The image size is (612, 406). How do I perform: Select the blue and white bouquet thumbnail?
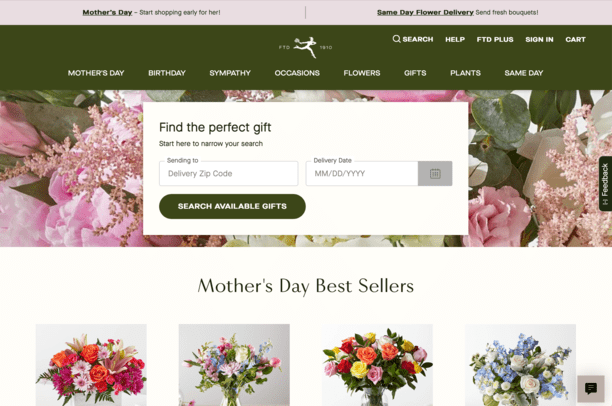click(520, 365)
